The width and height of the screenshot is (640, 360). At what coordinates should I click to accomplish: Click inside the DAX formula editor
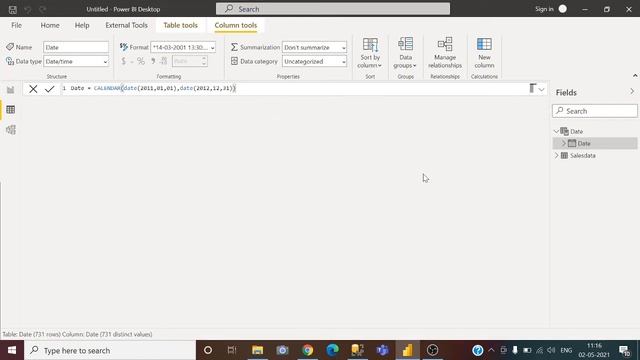tap(294, 88)
